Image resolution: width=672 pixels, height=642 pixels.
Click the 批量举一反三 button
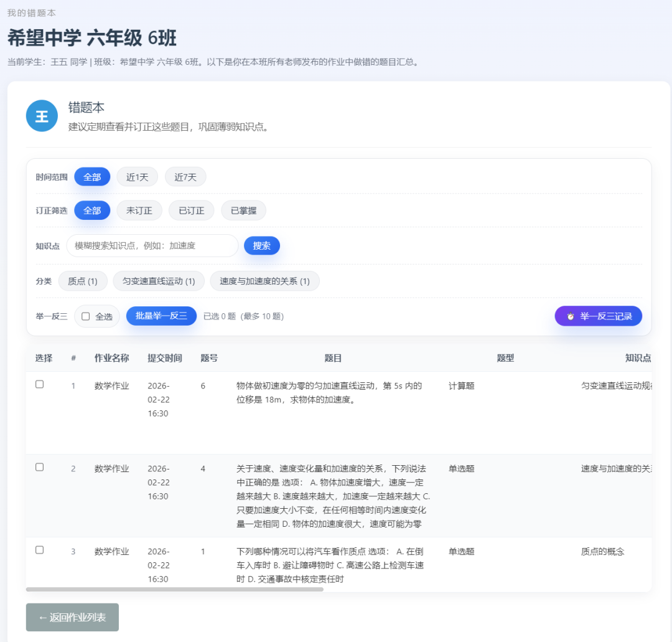tap(161, 316)
